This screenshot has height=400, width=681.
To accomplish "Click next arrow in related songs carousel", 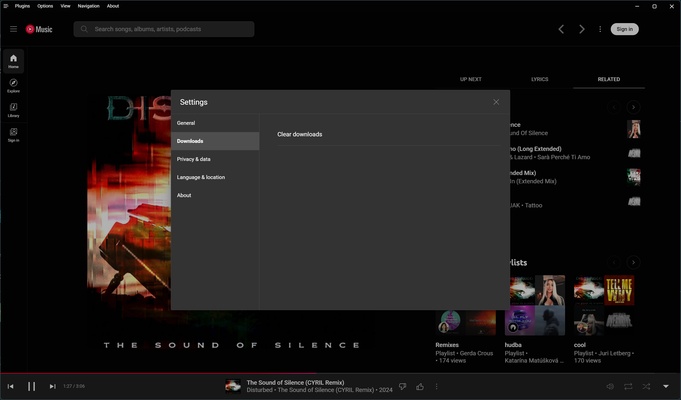I will pyautogui.click(x=634, y=107).
